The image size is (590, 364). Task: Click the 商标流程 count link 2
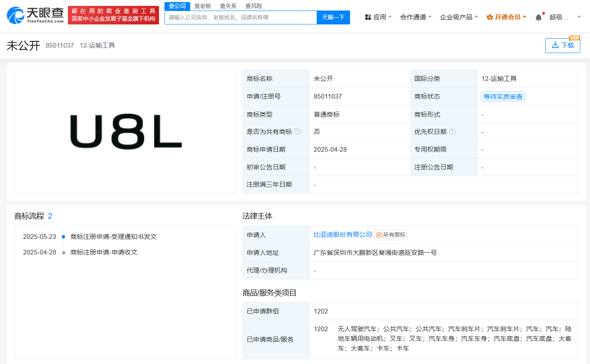coord(50,216)
